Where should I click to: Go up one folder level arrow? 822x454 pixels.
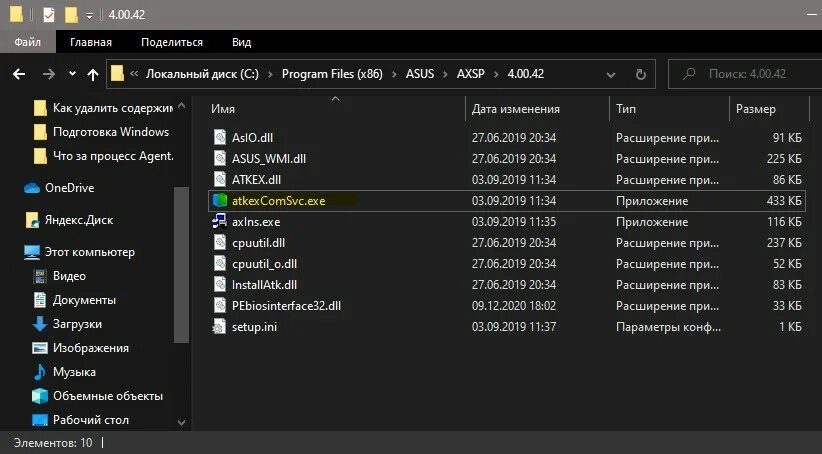93,74
